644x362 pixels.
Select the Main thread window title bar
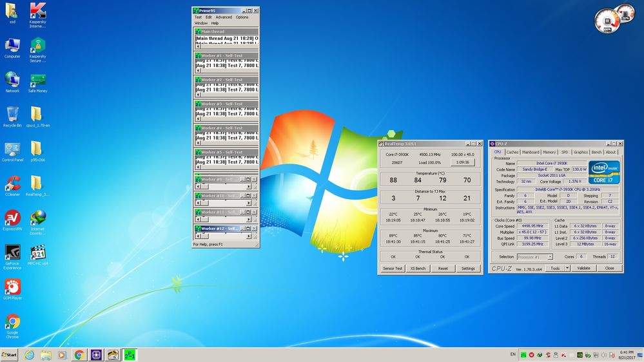226,31
